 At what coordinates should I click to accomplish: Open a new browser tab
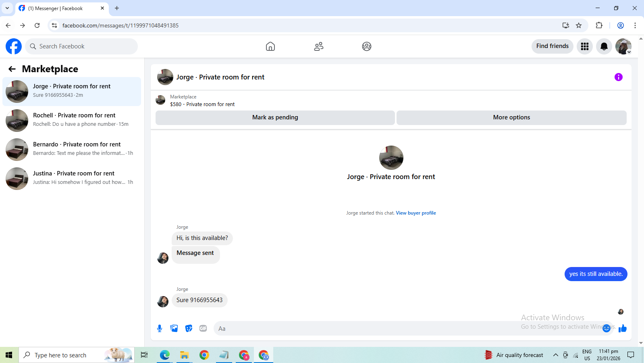pyautogui.click(x=117, y=8)
